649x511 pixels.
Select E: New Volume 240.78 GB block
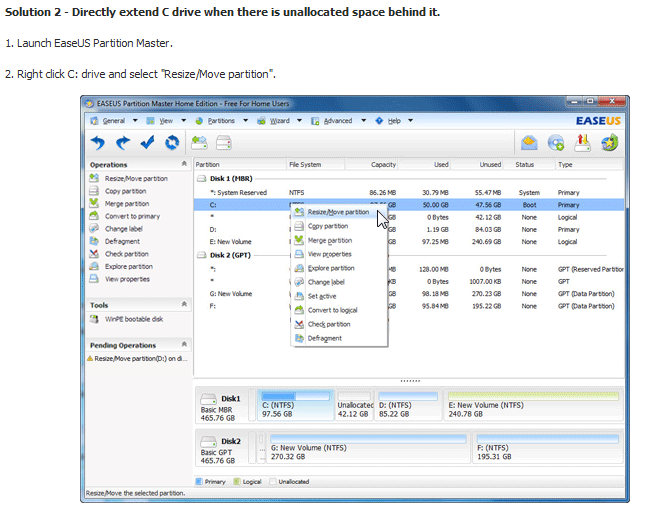[533, 405]
